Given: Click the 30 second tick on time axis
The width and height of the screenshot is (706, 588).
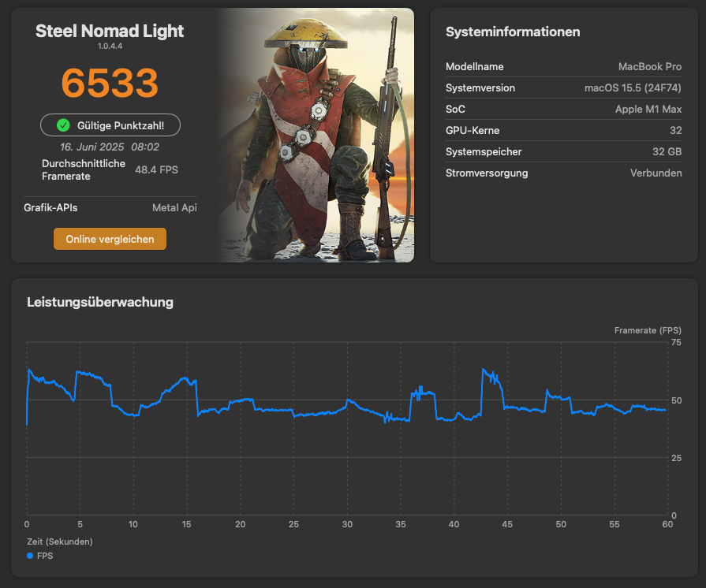Looking at the screenshot, I should 347,525.
